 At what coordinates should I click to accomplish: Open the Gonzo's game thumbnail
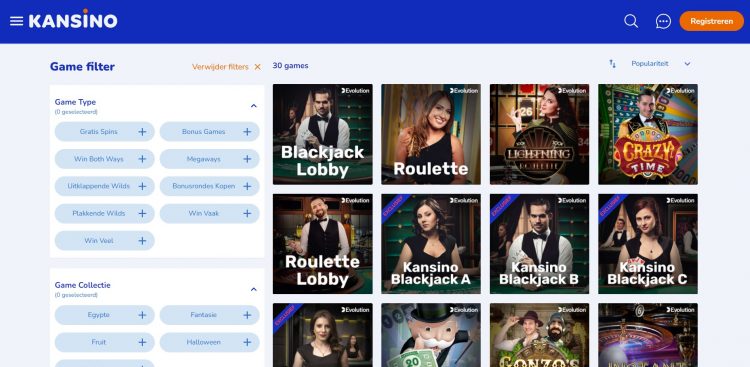540,335
